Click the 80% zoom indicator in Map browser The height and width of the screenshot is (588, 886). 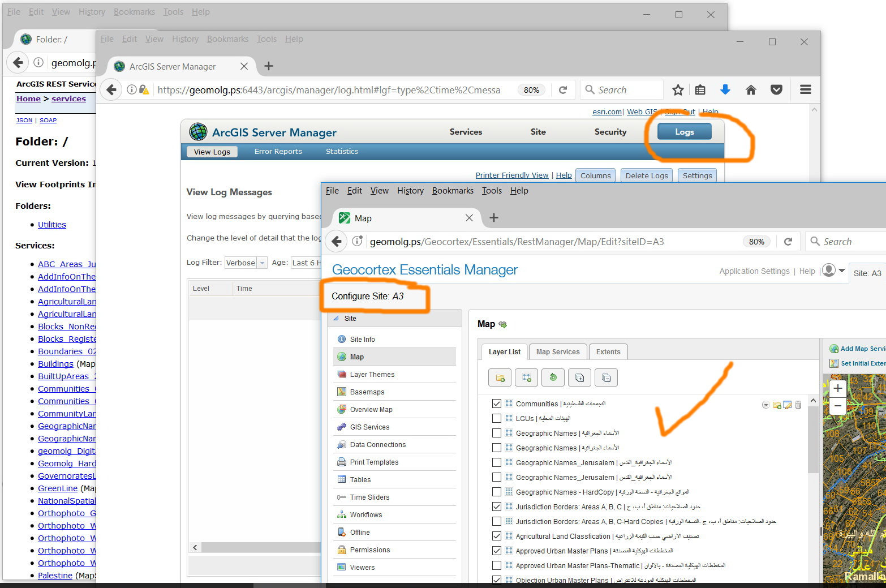pos(756,242)
